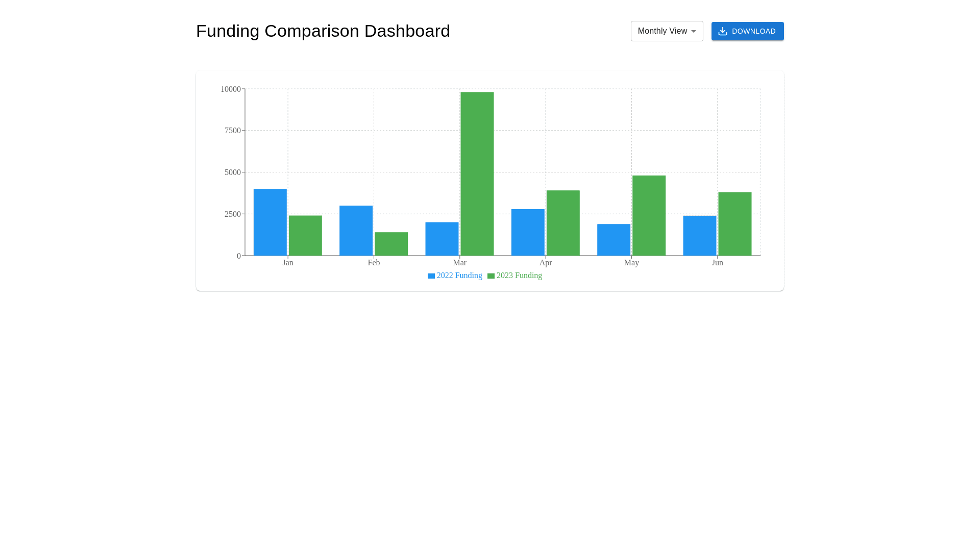Image resolution: width=980 pixels, height=551 pixels.
Task: Click the Mar x-axis label
Action: (459, 263)
